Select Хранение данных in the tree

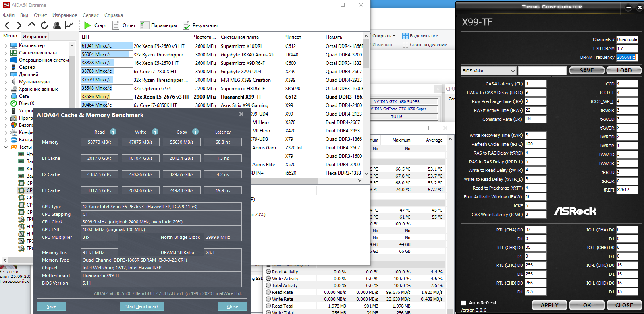tap(38, 89)
